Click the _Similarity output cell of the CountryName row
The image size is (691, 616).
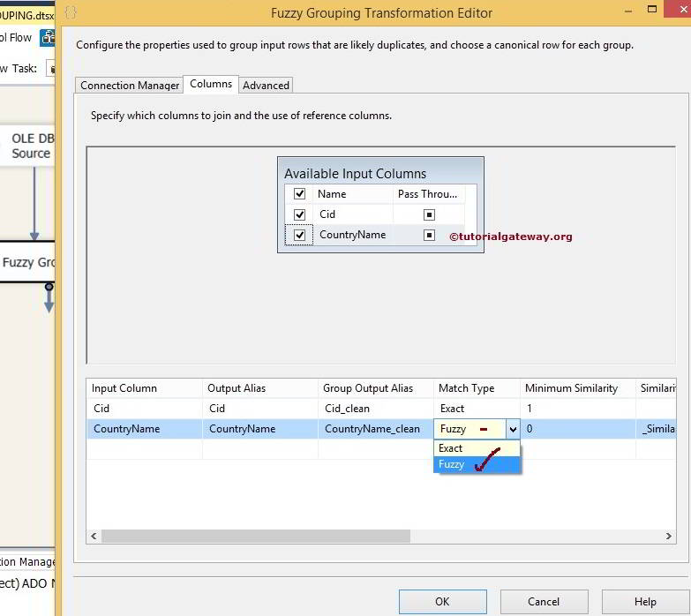657,429
